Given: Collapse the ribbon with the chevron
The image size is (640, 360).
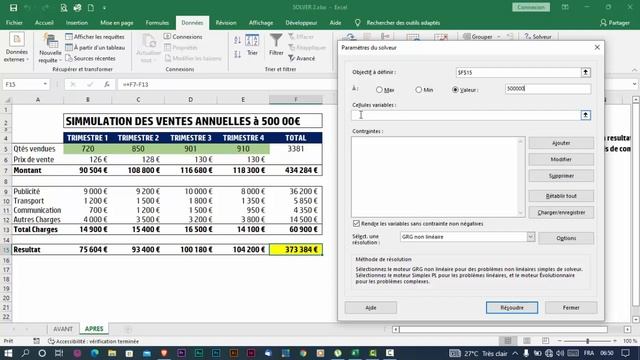Looking at the screenshot, I should pos(634,70).
